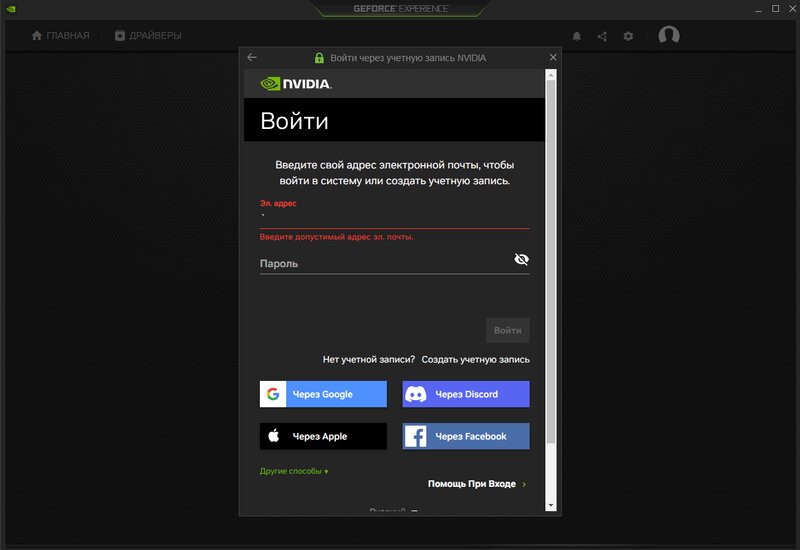
Task: Click the Нет учетной записи? text
Action: 368,360
